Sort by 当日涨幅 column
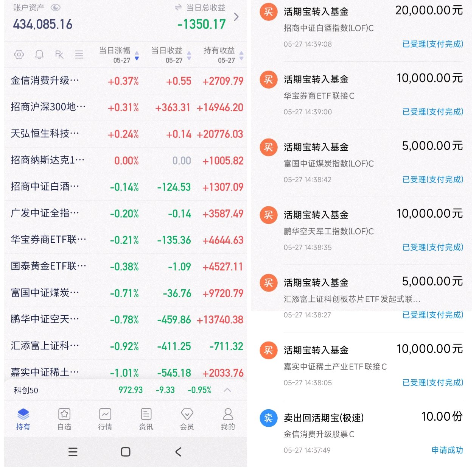Image resolution: width=476 pixels, height=471 pixels. (x=119, y=55)
